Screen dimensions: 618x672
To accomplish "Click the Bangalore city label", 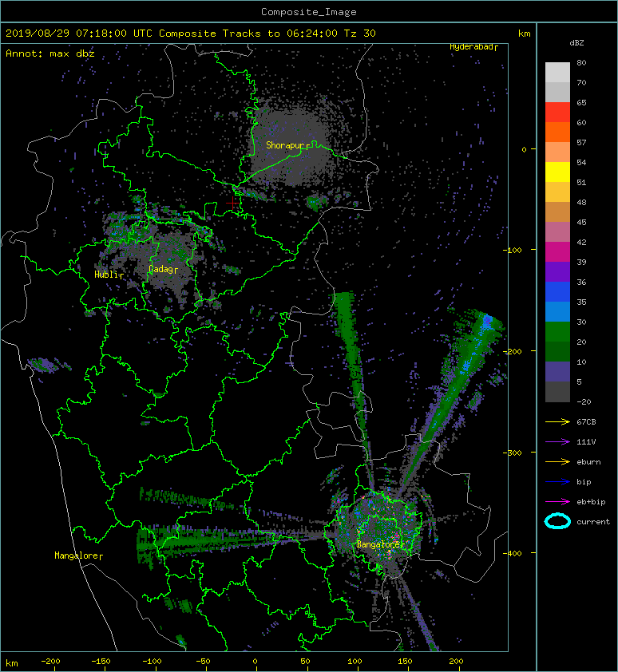I will point(380,544).
